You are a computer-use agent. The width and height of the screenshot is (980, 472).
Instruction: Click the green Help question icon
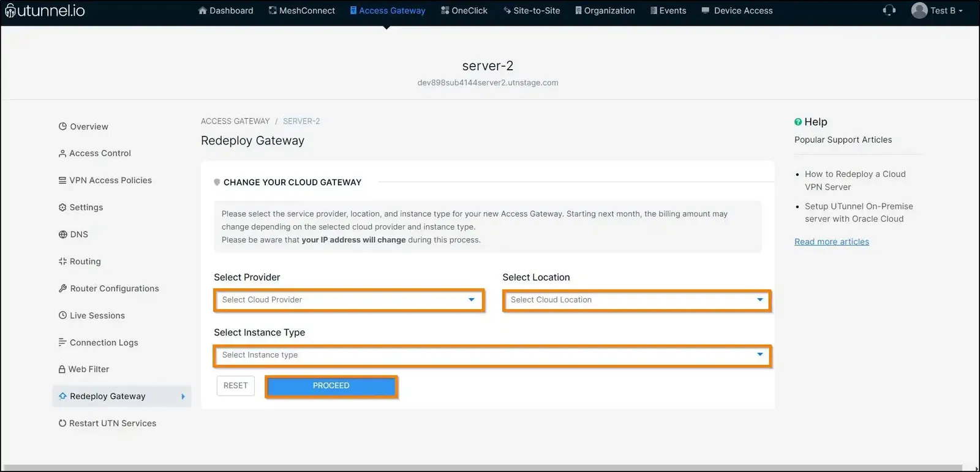pyautogui.click(x=798, y=122)
